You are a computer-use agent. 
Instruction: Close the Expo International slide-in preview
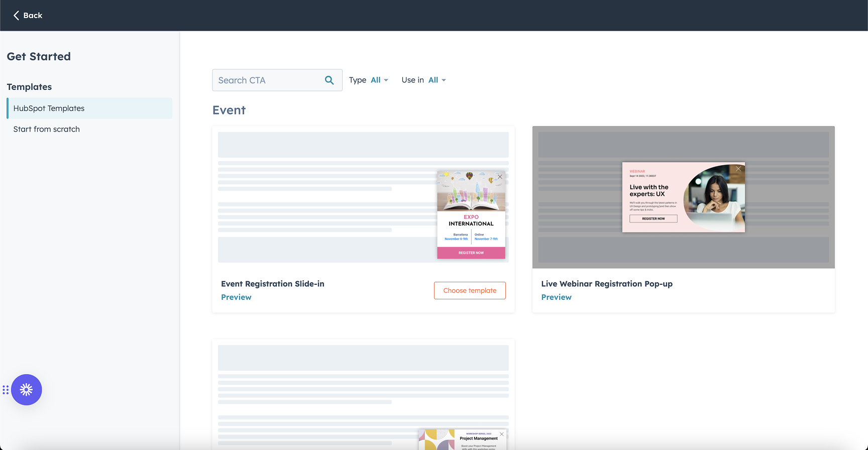500,177
